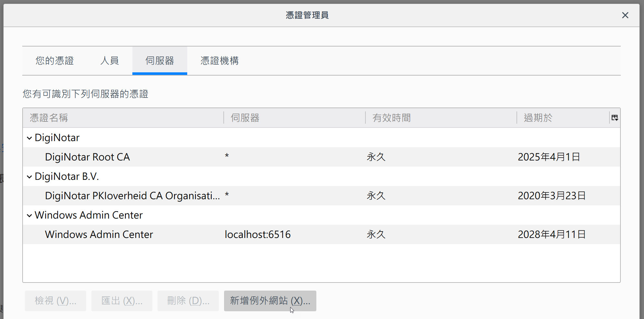Viewport: 644px width, 319px height.
Task: Select Windows Admin Center certificate child row
Action: pos(322,234)
